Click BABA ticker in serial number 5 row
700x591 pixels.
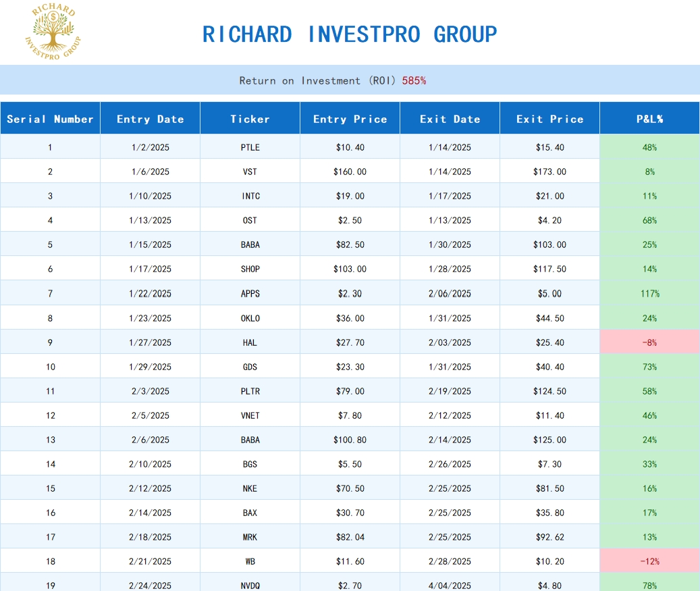[250, 245]
